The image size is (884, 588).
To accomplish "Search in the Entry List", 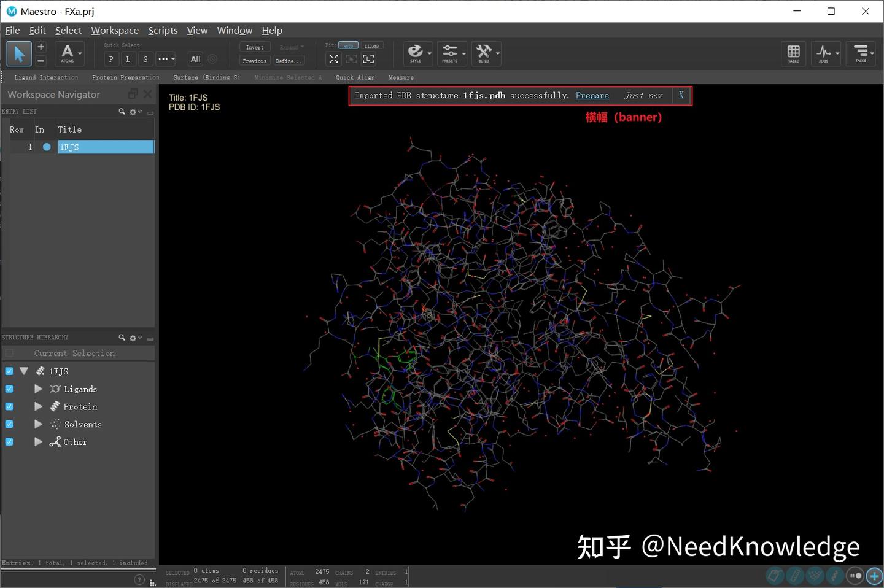I will pos(122,111).
